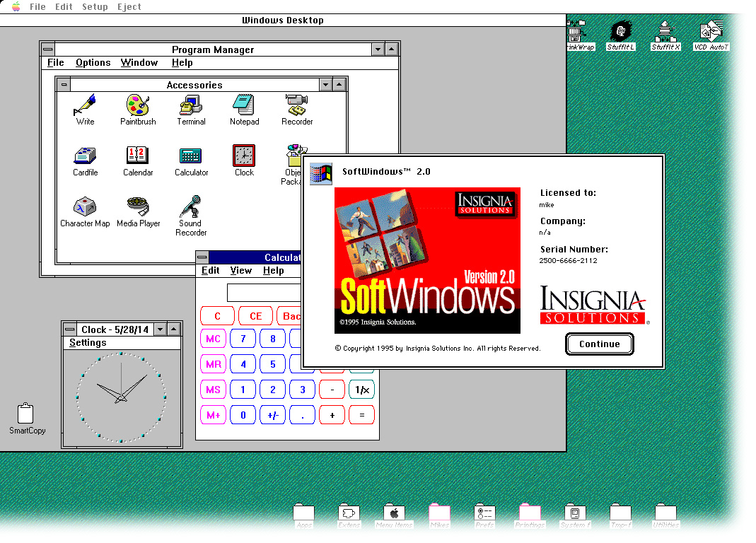
Task: Click the 1/x reciprocal key
Action: point(362,390)
